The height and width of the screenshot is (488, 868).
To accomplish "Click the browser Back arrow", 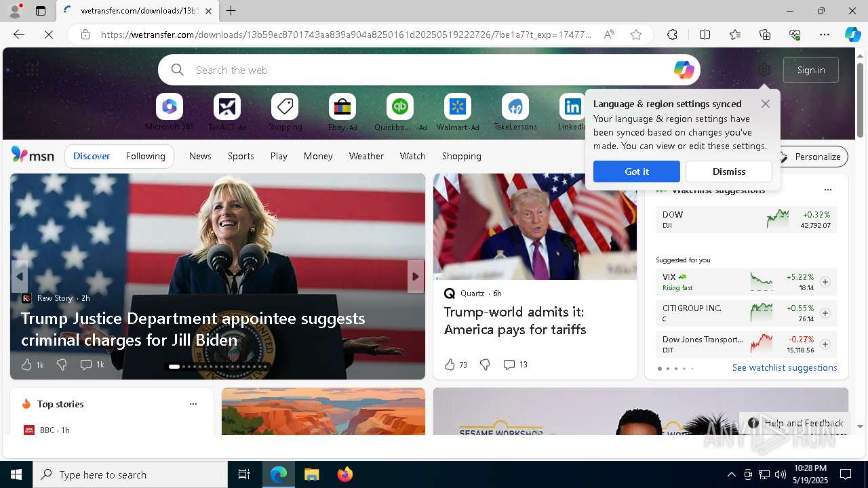I will click(19, 35).
